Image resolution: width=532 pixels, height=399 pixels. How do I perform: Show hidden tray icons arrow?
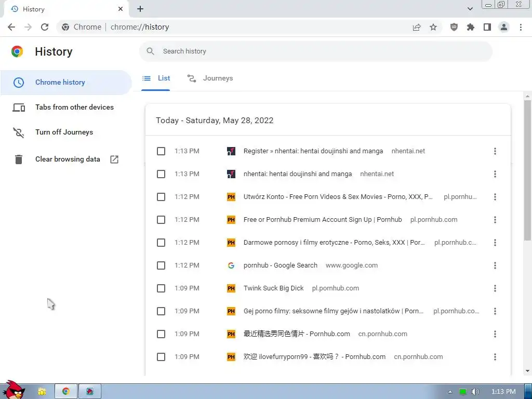(x=450, y=392)
